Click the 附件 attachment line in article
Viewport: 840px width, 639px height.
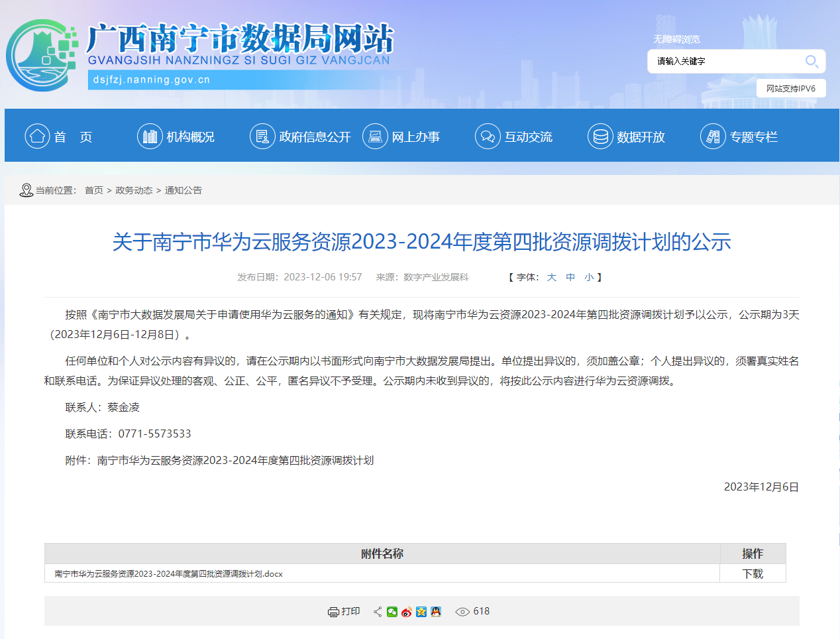(x=219, y=460)
